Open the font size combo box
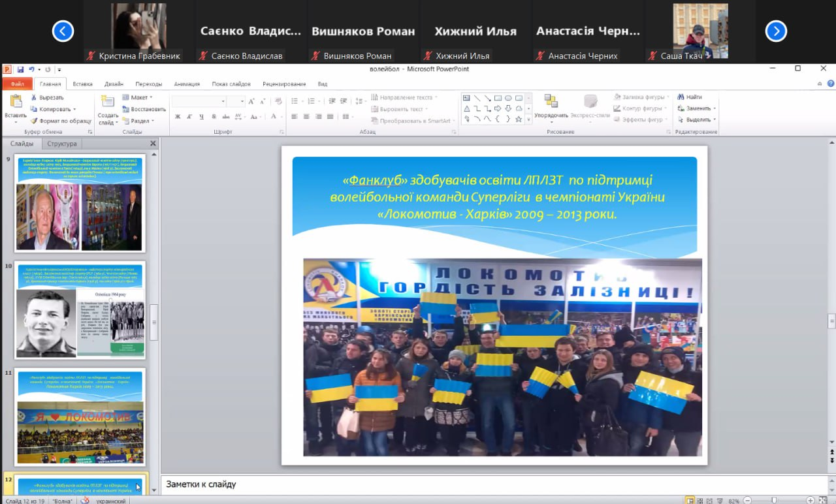Image resolution: width=836 pixels, height=504 pixels. click(x=236, y=101)
